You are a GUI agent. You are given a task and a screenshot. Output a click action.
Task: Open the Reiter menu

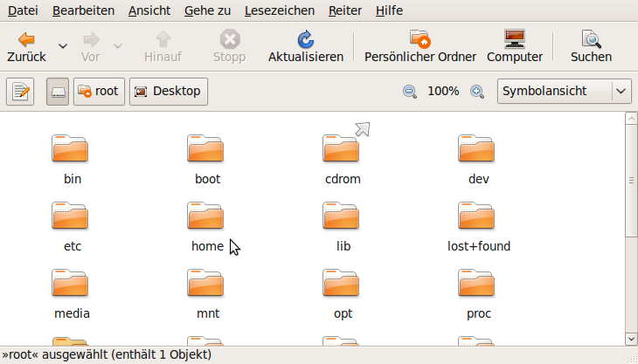point(345,10)
